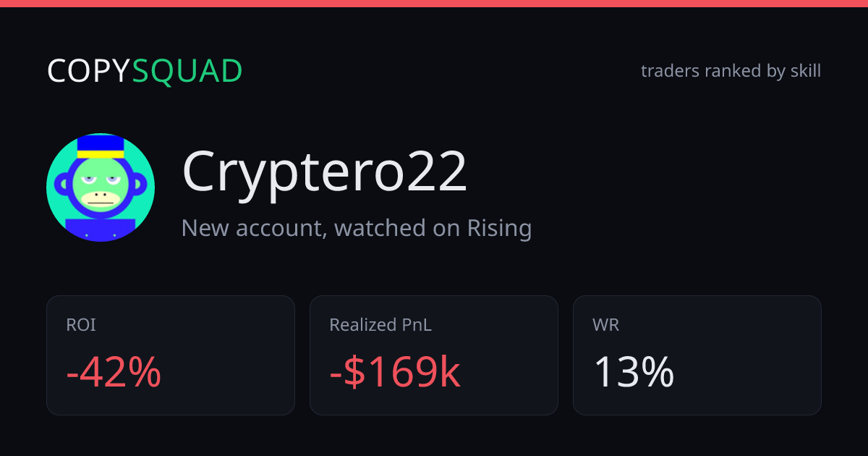Open the COPYSQUAD logo link
This screenshot has width=868, height=456.
(145, 71)
